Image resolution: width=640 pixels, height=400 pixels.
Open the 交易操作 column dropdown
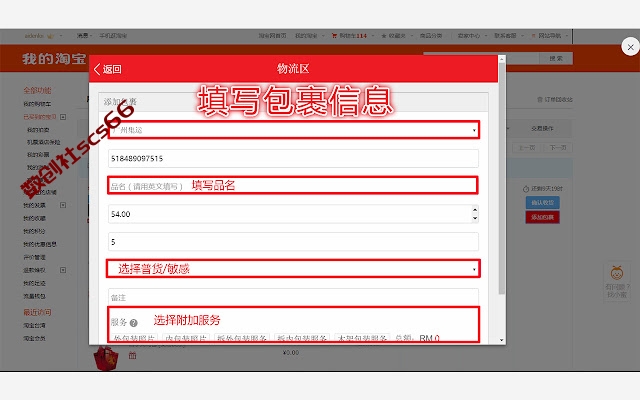(x=542, y=129)
